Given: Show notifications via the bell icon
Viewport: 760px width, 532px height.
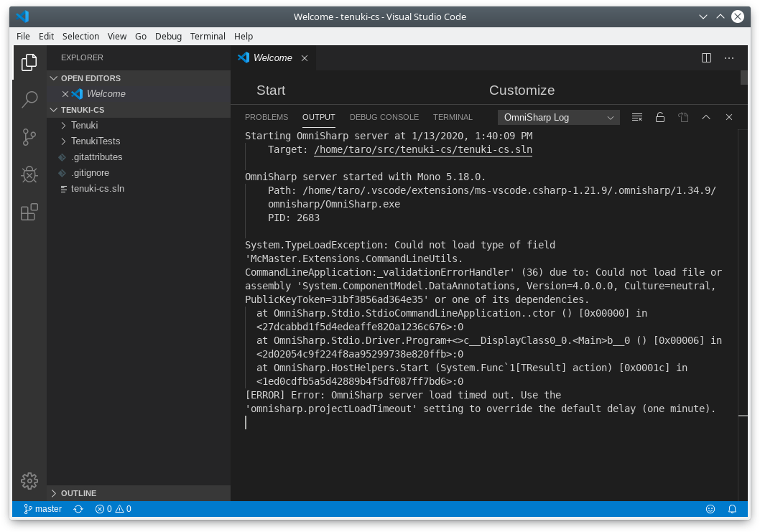Looking at the screenshot, I should (x=732, y=509).
